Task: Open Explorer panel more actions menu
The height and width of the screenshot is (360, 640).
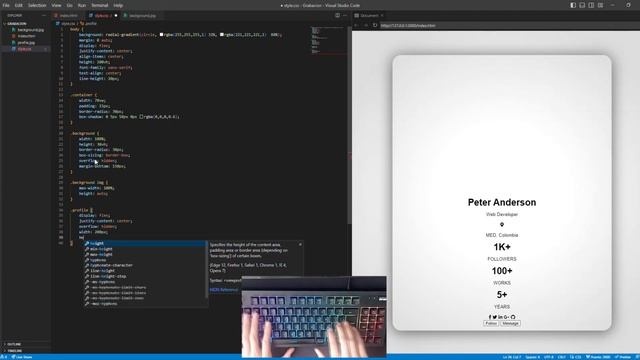Action: [44, 16]
